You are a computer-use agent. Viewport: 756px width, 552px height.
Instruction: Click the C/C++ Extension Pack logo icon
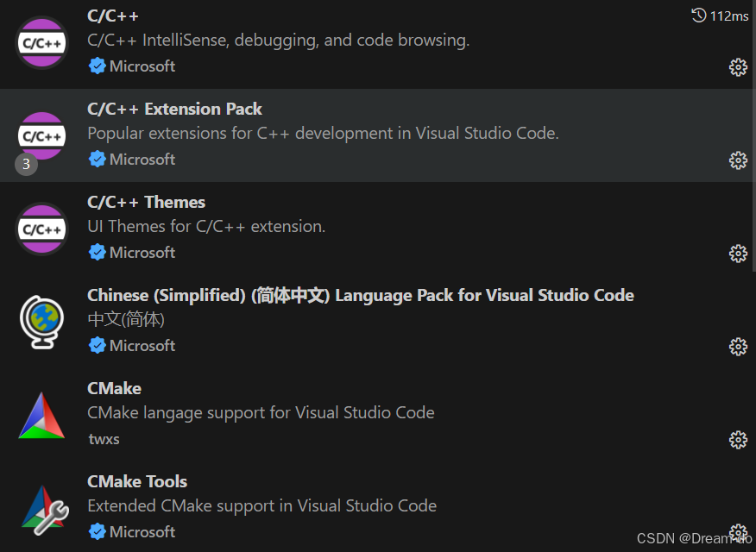(x=42, y=135)
